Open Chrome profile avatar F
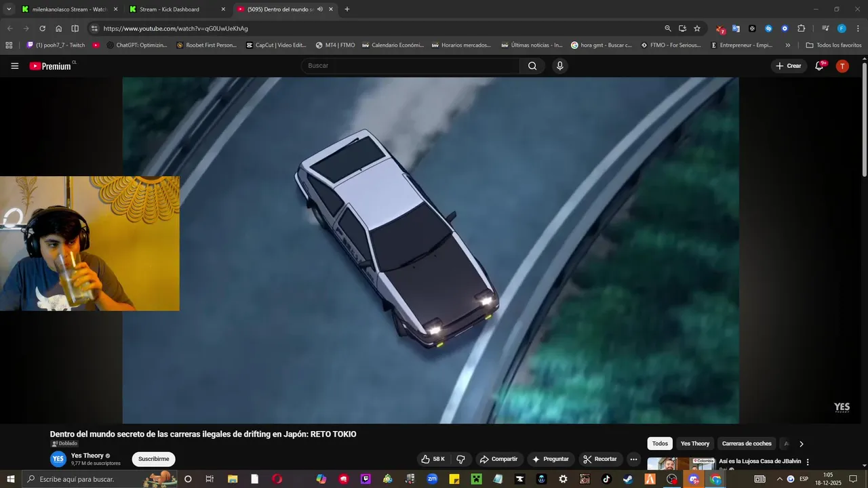Image resolution: width=868 pixels, height=488 pixels. point(842,28)
